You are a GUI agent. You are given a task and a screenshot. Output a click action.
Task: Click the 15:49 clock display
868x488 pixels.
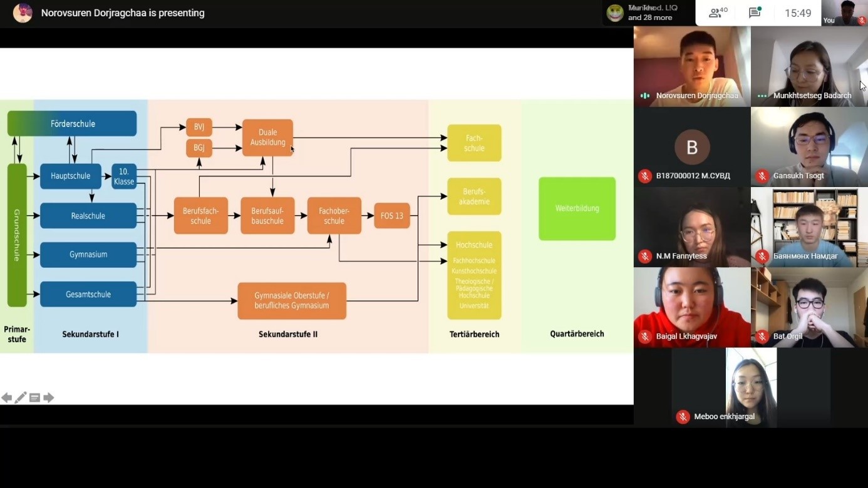point(798,13)
